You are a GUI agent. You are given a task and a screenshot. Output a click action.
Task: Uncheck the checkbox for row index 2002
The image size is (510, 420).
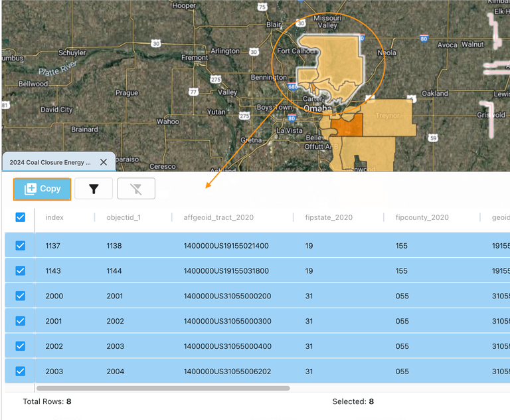(20, 346)
